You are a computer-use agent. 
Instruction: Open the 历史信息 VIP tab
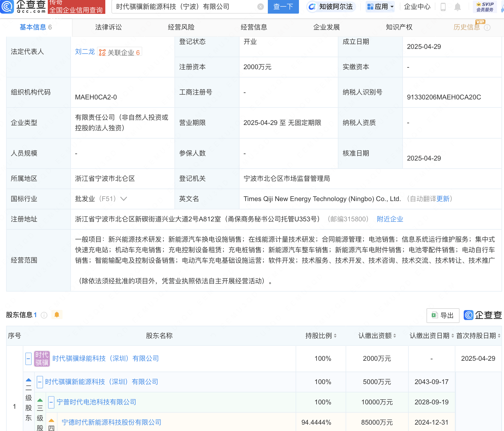467,27
